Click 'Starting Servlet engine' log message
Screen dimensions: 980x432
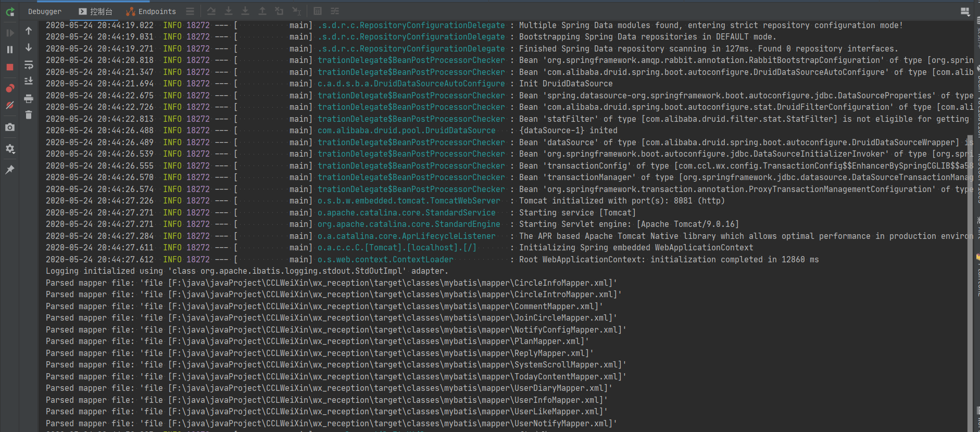click(629, 224)
